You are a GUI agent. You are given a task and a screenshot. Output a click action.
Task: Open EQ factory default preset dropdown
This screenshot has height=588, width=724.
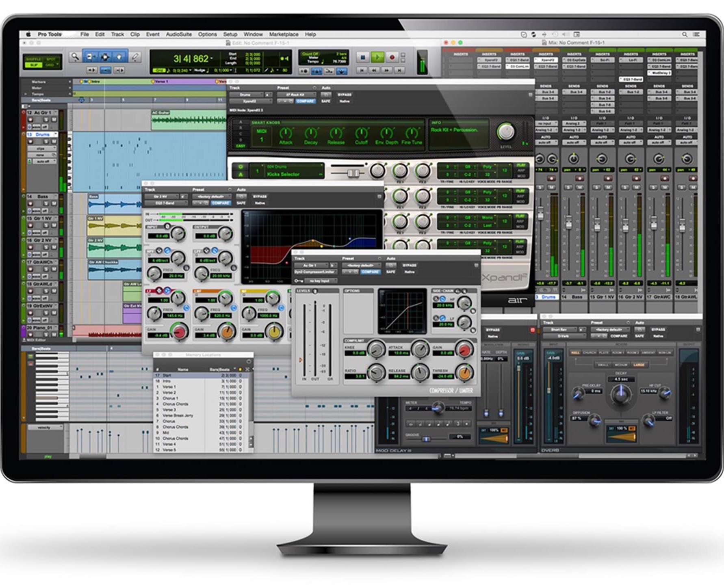coord(211,197)
